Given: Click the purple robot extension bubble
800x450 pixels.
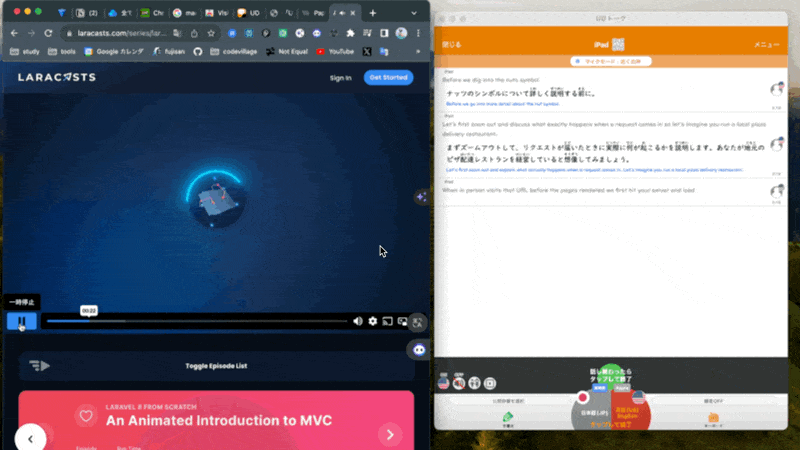Looking at the screenshot, I should coord(419,350).
